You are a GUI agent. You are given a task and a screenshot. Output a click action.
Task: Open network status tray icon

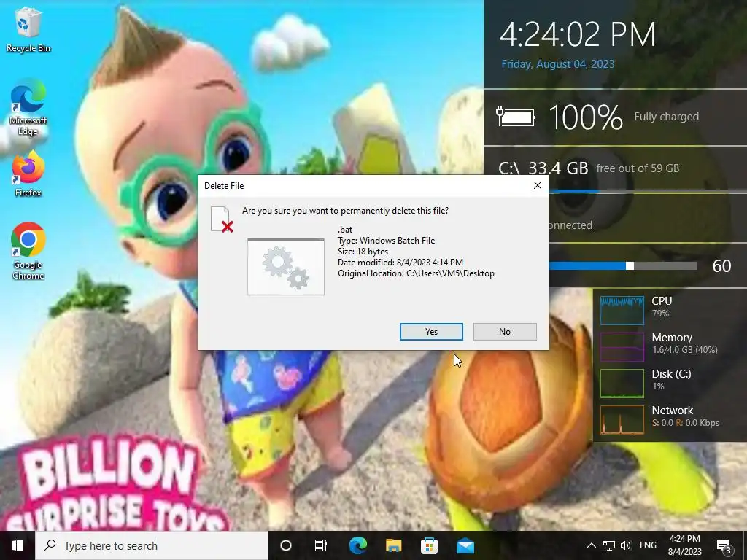[x=609, y=545]
